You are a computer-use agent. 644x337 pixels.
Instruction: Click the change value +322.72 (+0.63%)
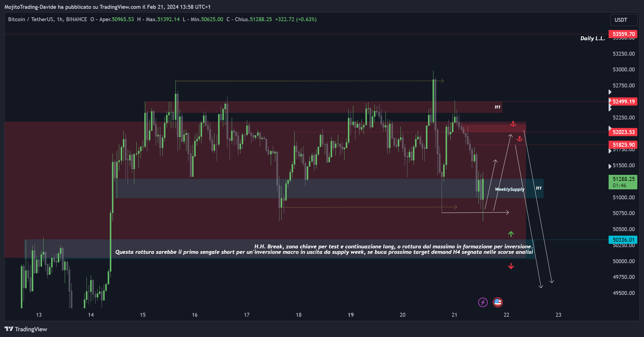[296, 19]
